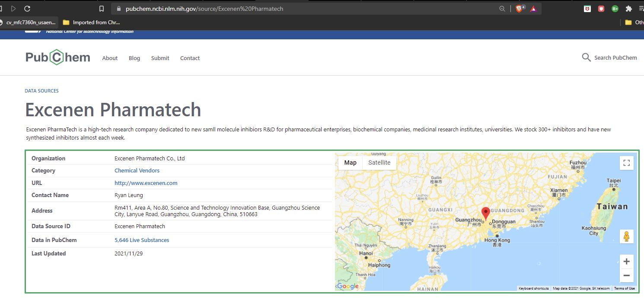This screenshot has height=303, width=644.
Task: Click the last updated date 2021/11/29
Action: [x=128, y=253]
